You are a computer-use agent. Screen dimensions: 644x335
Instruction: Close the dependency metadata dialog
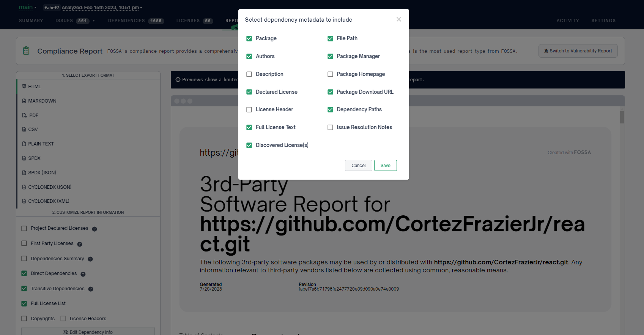(398, 19)
